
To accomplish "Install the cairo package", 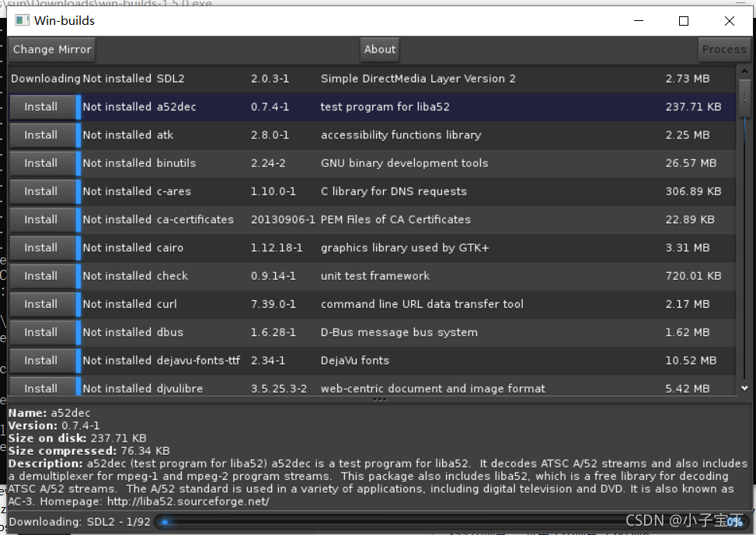I will pyautogui.click(x=41, y=248).
